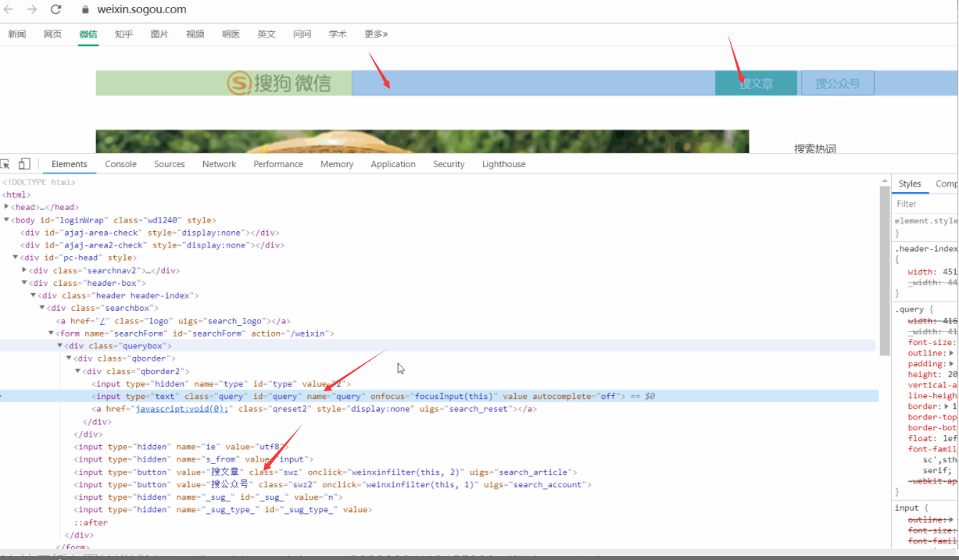Switch to the Console tab
Viewport: 959px width, 560px height.
(121, 164)
